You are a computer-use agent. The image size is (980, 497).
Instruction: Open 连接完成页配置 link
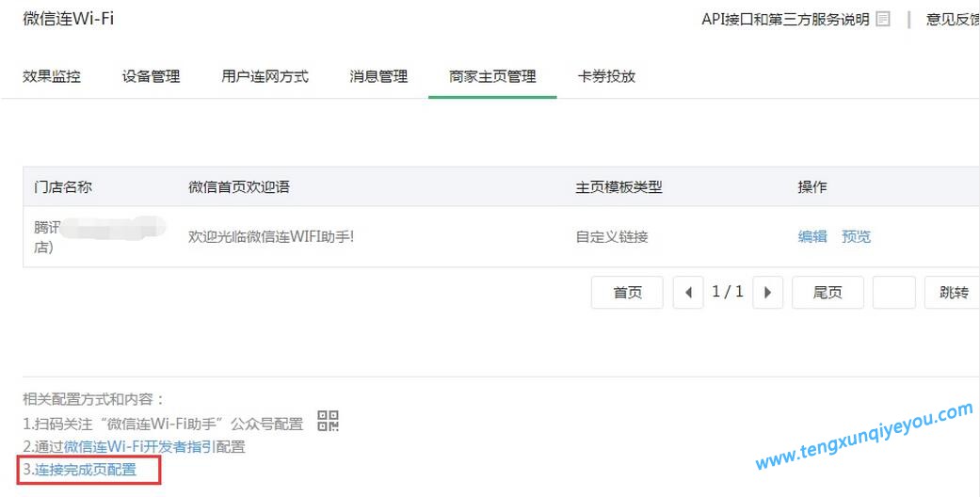(85, 469)
